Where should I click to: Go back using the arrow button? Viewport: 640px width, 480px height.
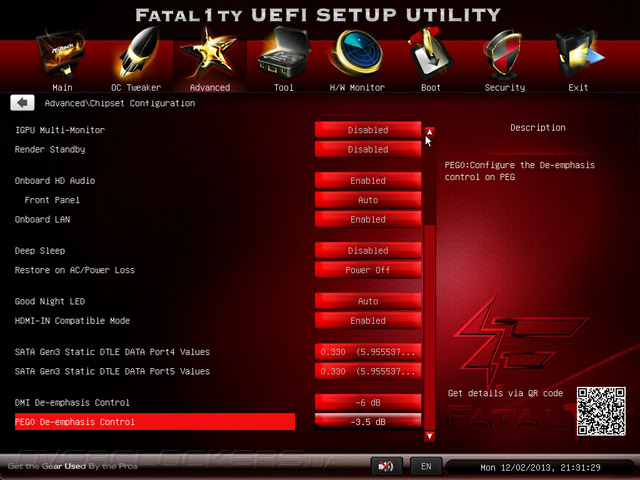[x=22, y=103]
